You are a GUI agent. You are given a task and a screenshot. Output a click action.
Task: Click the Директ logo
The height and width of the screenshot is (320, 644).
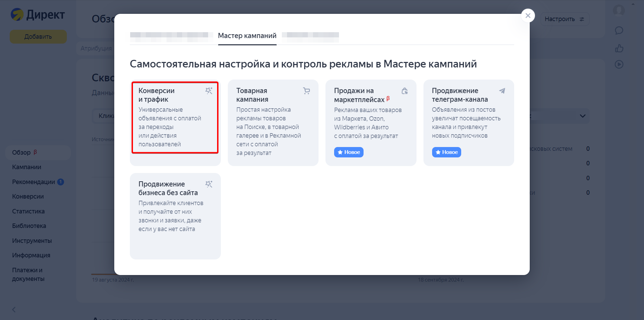click(38, 15)
